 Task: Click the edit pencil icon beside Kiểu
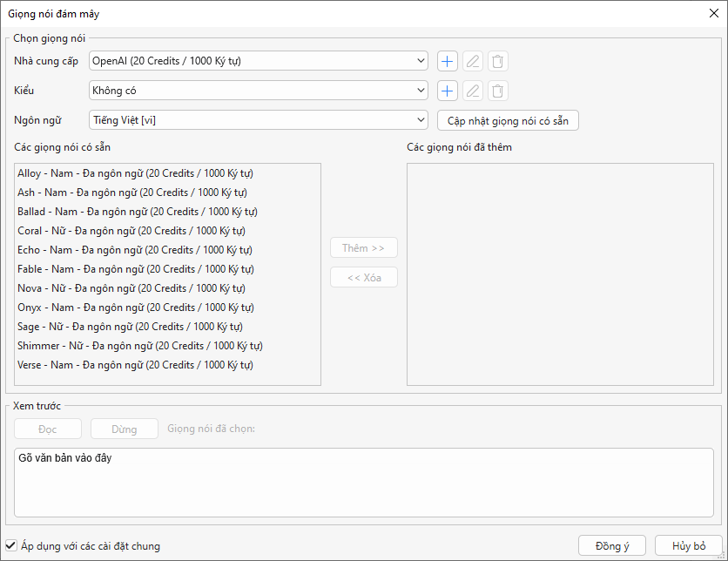(472, 91)
